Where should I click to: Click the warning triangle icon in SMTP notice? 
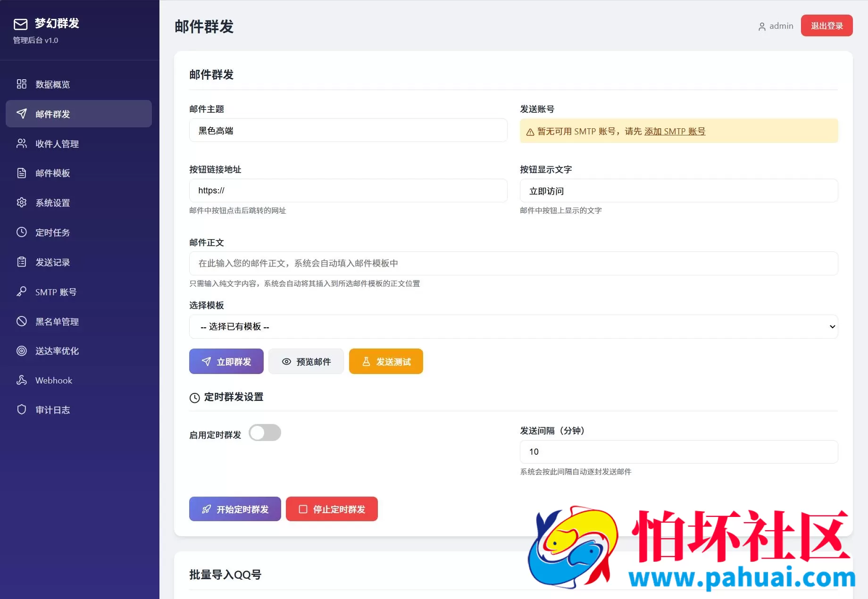point(530,132)
